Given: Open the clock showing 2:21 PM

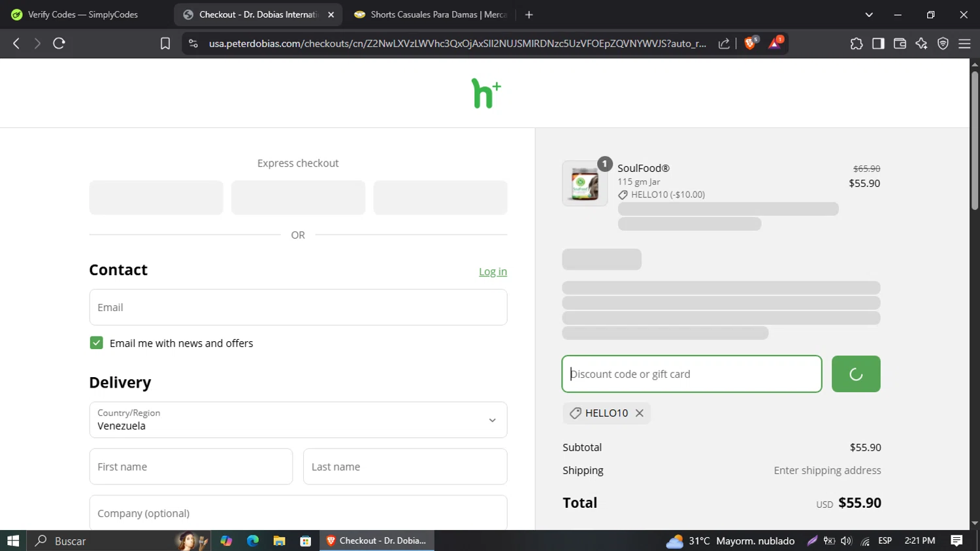Looking at the screenshot, I should (919, 541).
